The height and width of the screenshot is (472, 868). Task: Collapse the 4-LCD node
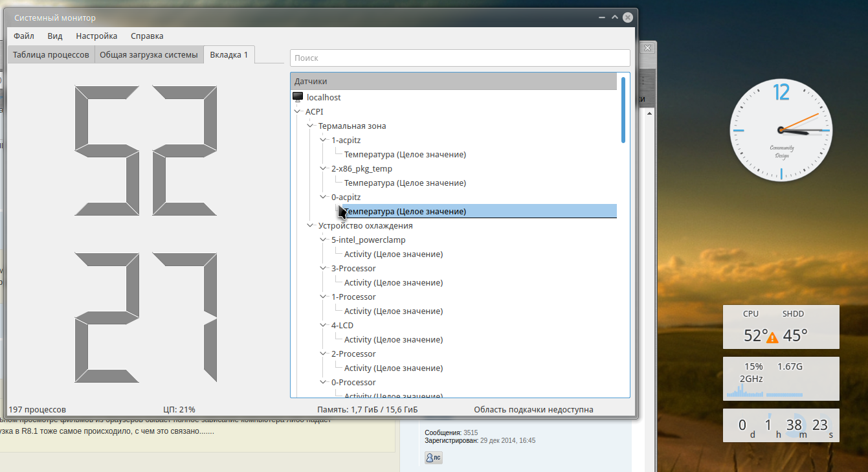coord(324,325)
